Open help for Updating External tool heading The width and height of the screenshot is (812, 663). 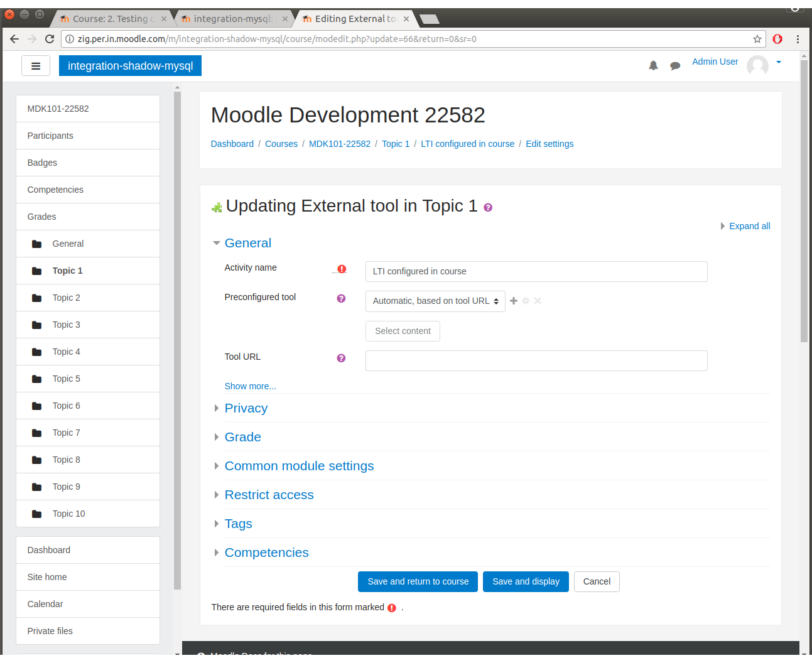(x=488, y=208)
